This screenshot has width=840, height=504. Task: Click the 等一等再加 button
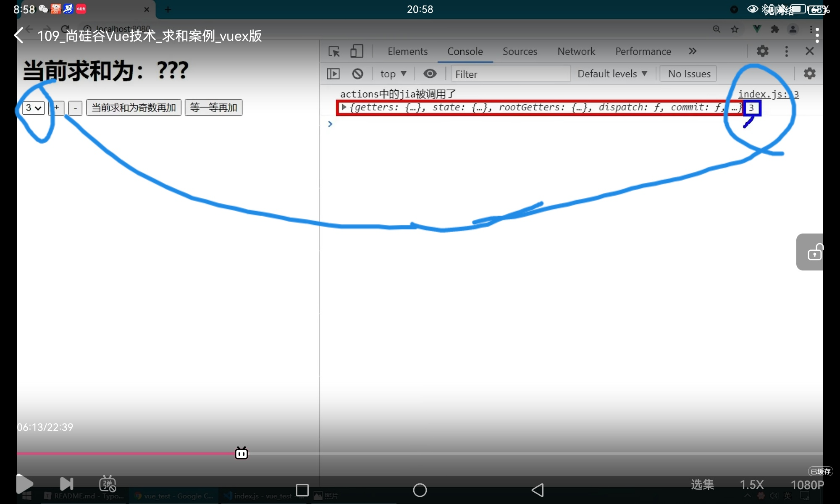(x=213, y=108)
